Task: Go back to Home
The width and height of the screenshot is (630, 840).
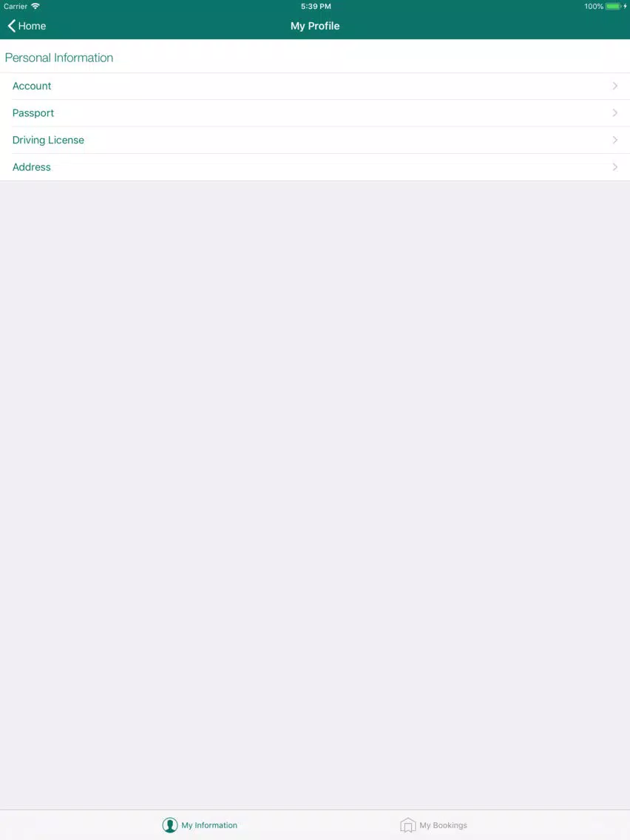Action: point(27,26)
